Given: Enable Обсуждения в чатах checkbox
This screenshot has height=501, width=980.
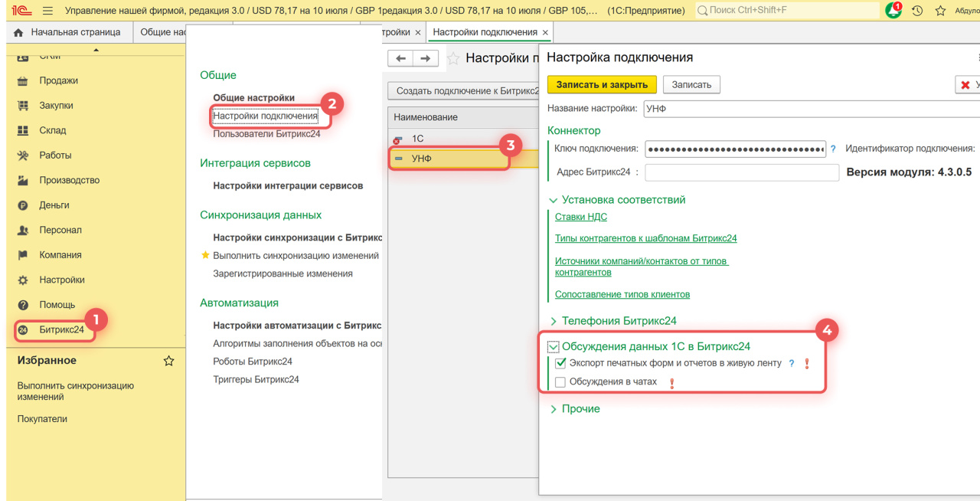Looking at the screenshot, I should (560, 381).
